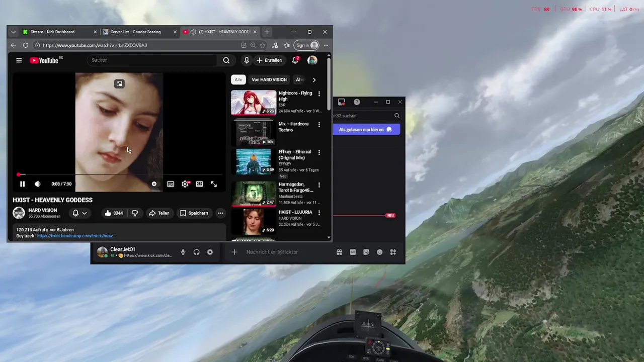644x362 pixels.
Task: Mute the YouTube player volume
Action: (37, 184)
